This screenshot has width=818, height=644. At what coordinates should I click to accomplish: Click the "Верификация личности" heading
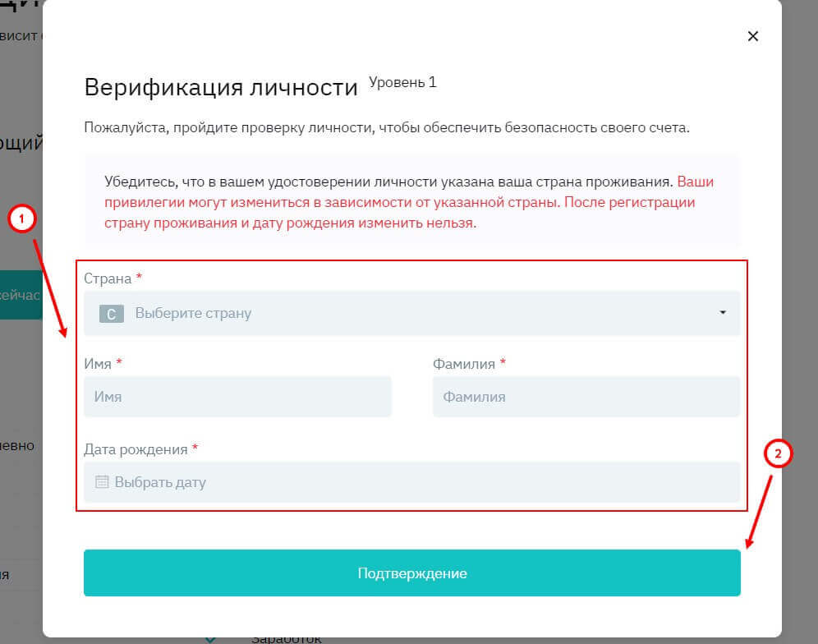[x=221, y=87]
